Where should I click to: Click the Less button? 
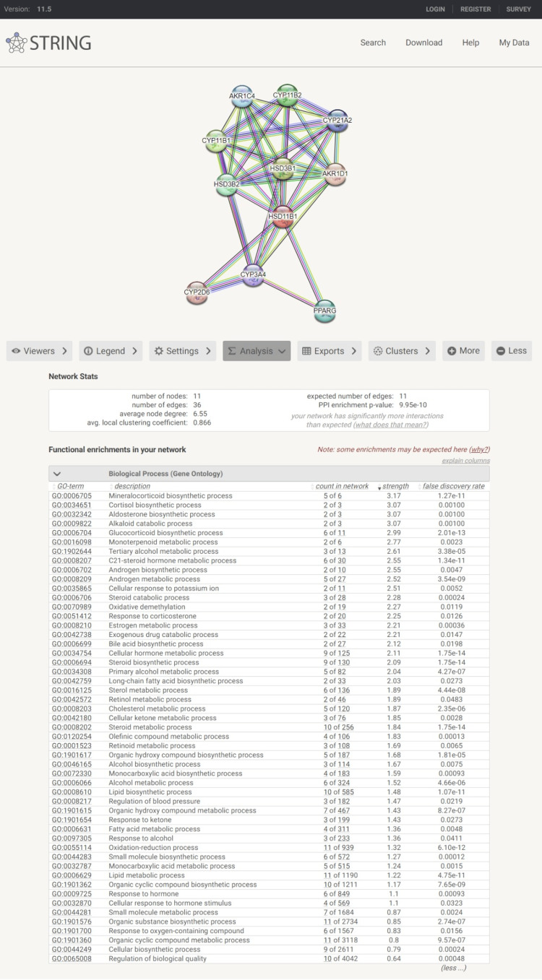coord(512,351)
